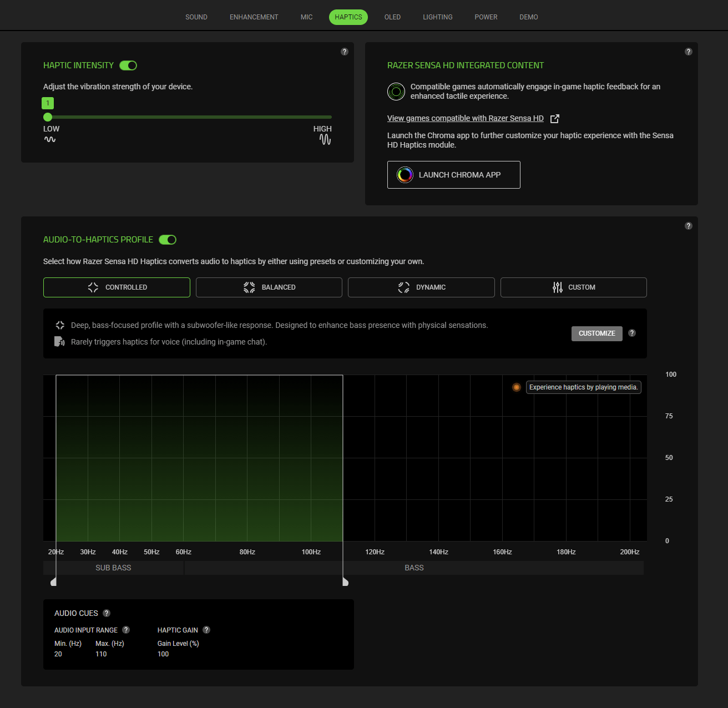Toggle the Haptic Intensity switch off
The image size is (728, 708).
tap(128, 65)
